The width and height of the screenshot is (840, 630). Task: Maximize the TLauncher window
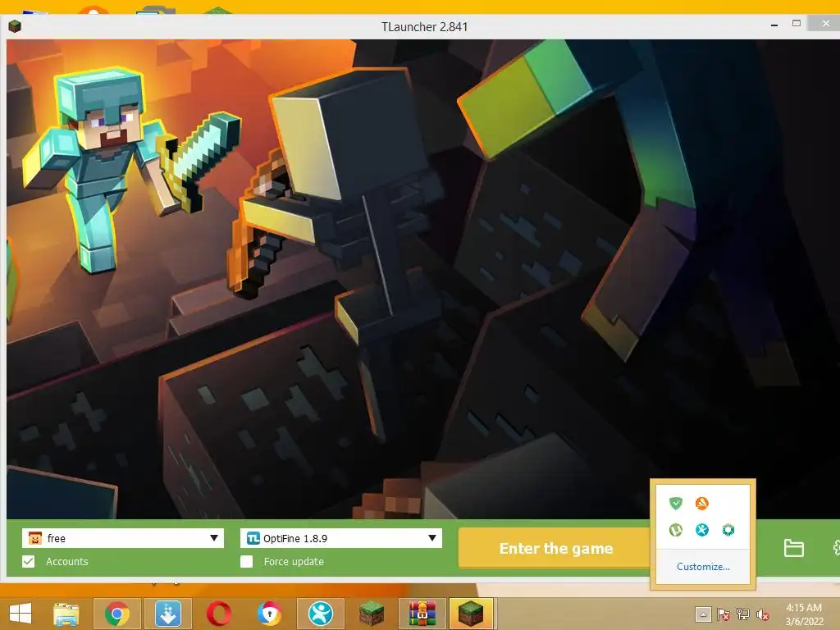pos(797,24)
